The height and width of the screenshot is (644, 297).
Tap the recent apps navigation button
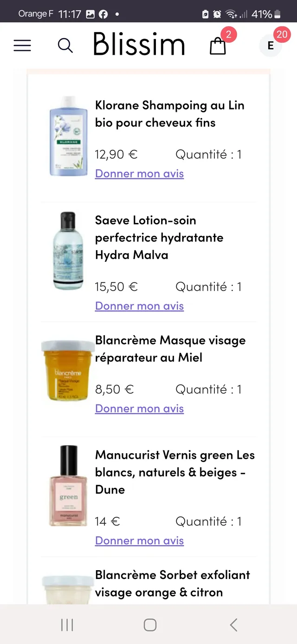(67, 624)
